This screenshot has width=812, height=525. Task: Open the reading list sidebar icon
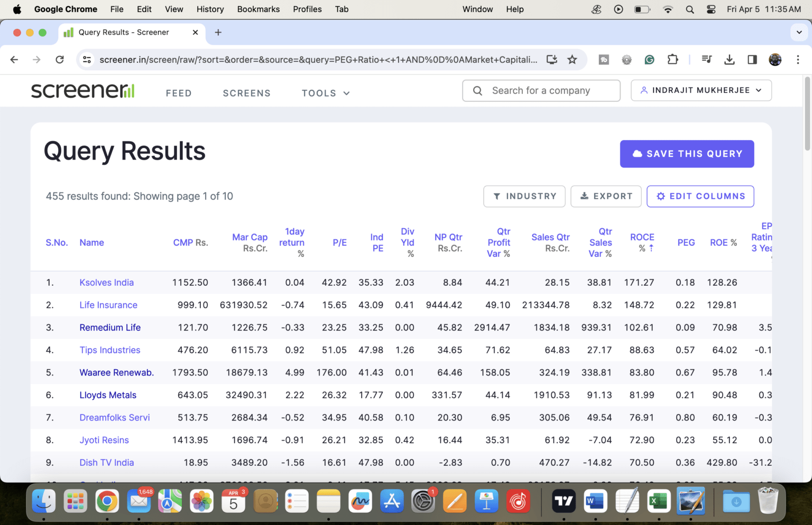click(x=752, y=60)
